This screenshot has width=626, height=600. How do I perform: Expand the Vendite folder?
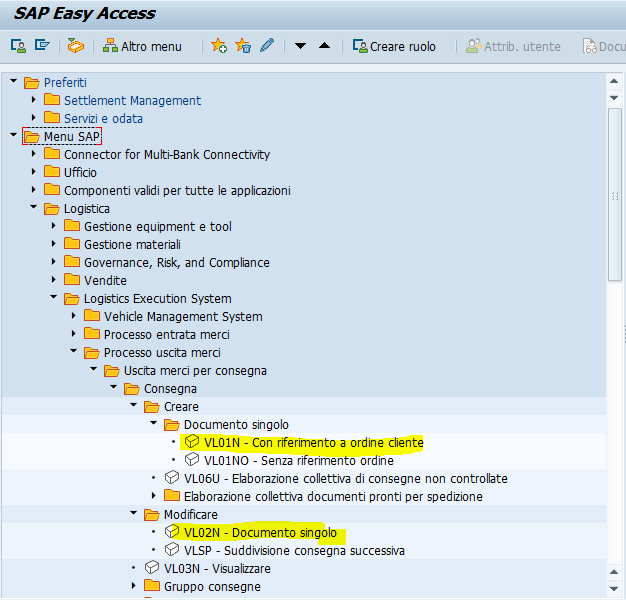pos(53,279)
